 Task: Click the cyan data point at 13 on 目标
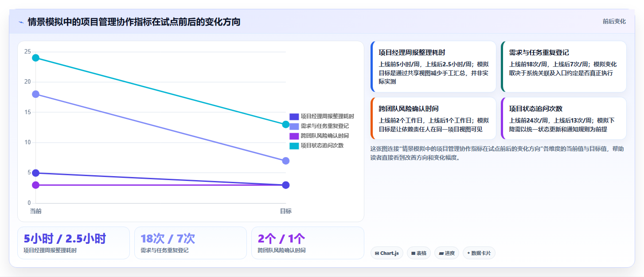(x=286, y=124)
